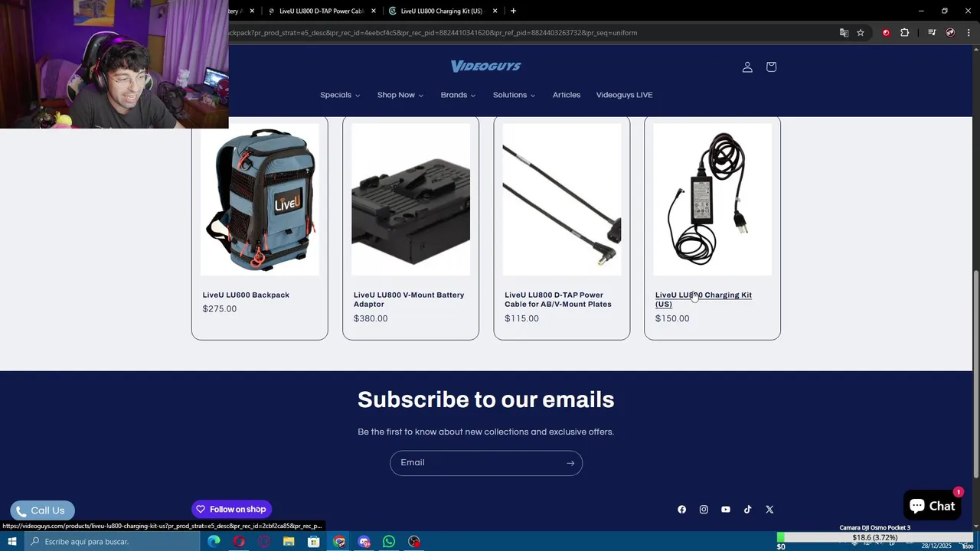Click the 'Subscribe to our emails' heading
The height and width of the screenshot is (551, 980).
click(486, 399)
